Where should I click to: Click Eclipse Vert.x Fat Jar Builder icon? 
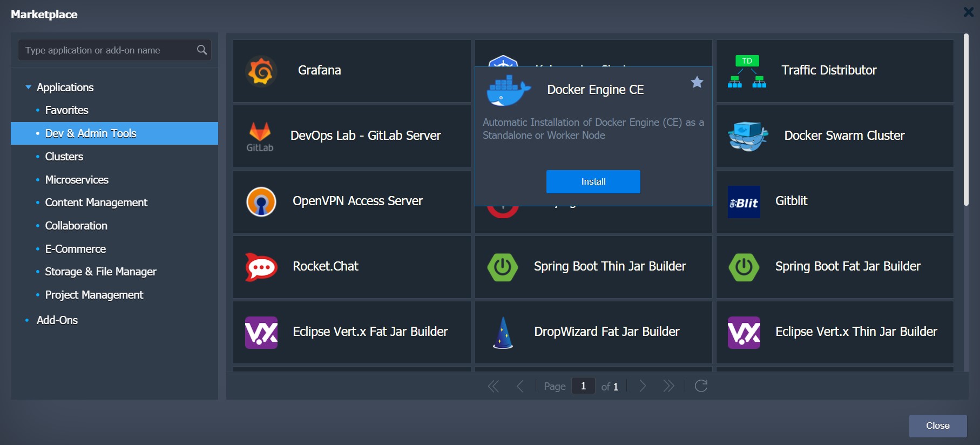tap(261, 332)
